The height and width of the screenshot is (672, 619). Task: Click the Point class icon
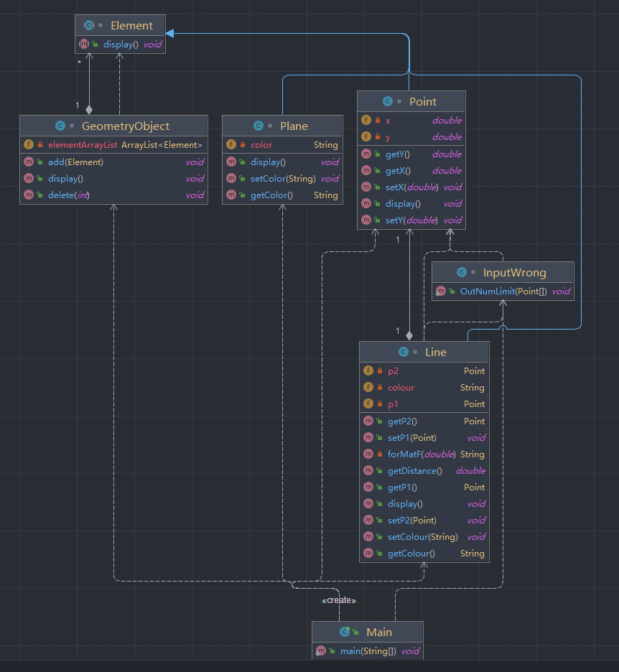(388, 102)
